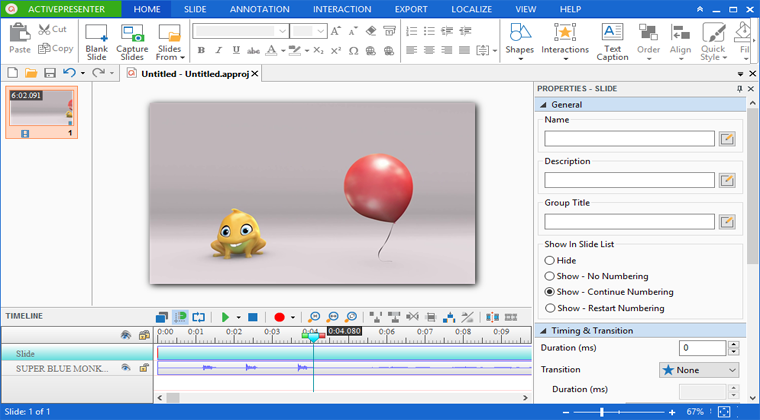The image size is (760, 420).
Task: Click the edit icon beside Name field
Action: click(727, 139)
